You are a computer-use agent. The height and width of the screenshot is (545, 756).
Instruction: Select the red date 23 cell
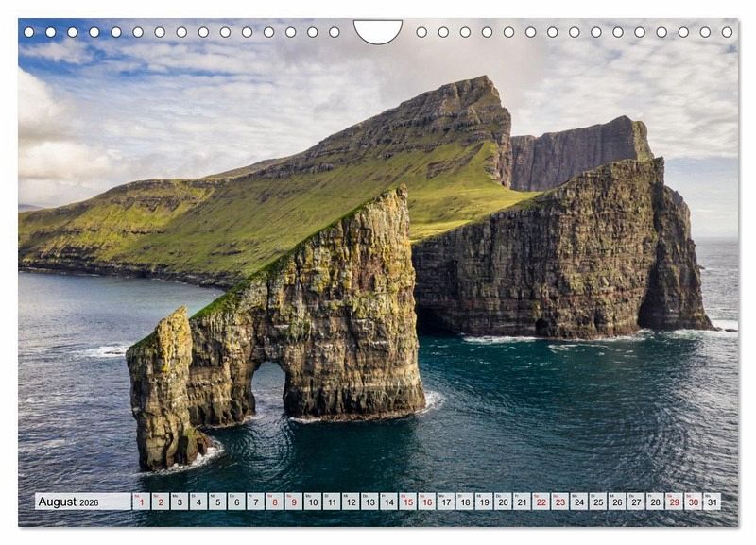coord(560,502)
